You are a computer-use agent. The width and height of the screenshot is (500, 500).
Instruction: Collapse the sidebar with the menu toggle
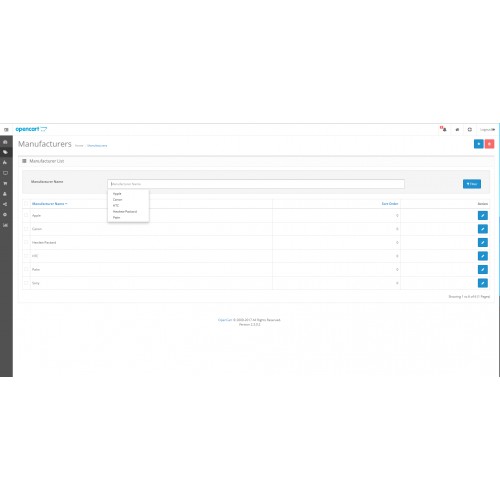6,130
